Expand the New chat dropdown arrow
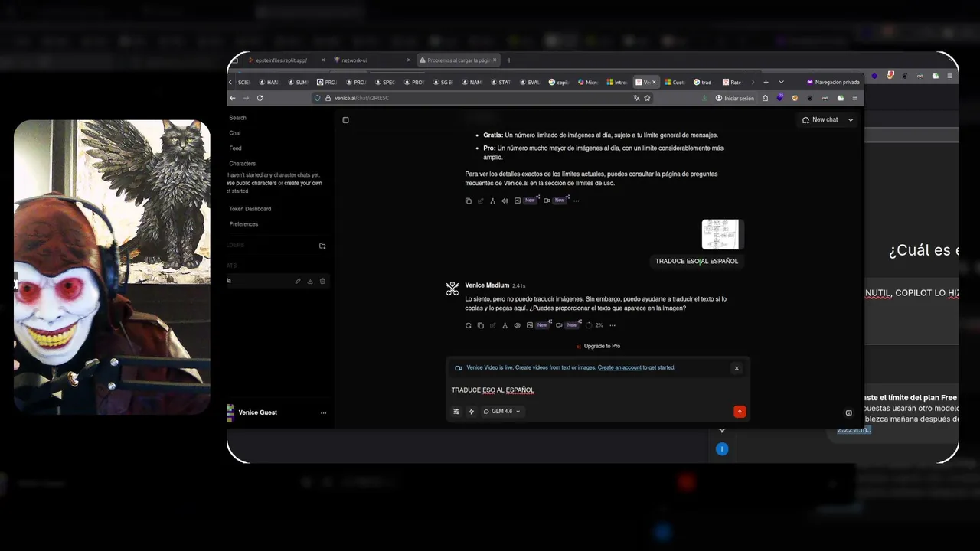This screenshot has height=551, width=980. click(x=851, y=120)
